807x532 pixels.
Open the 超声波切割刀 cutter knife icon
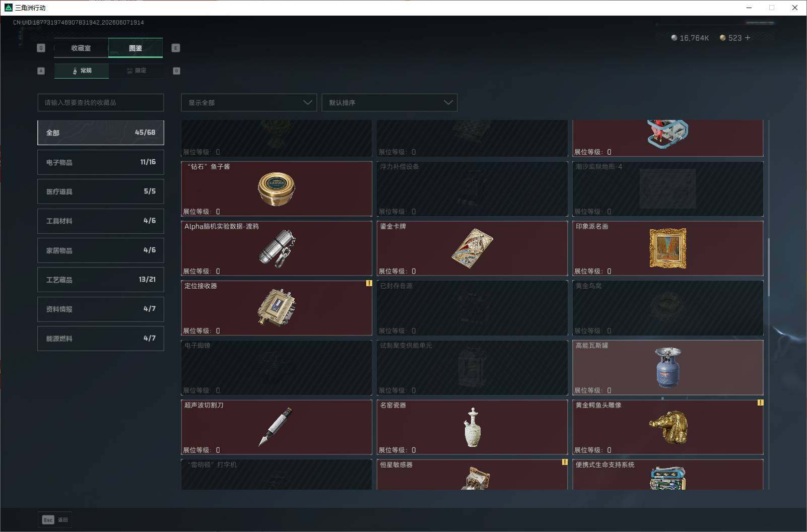tap(276, 427)
